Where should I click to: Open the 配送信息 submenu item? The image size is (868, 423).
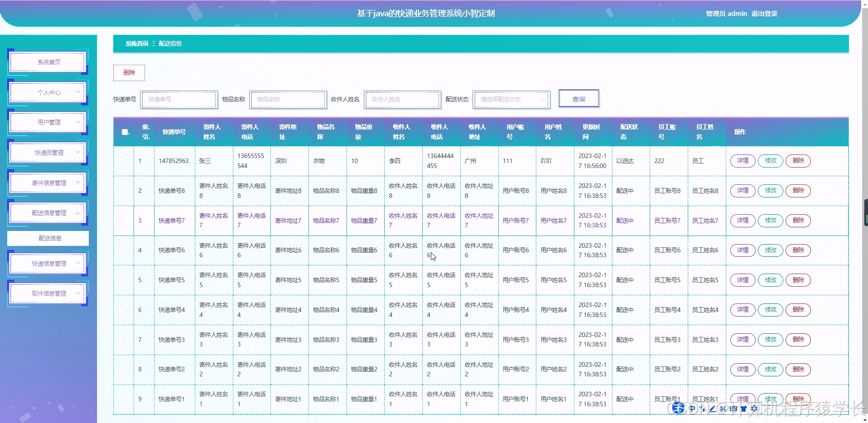pyautogui.click(x=48, y=238)
